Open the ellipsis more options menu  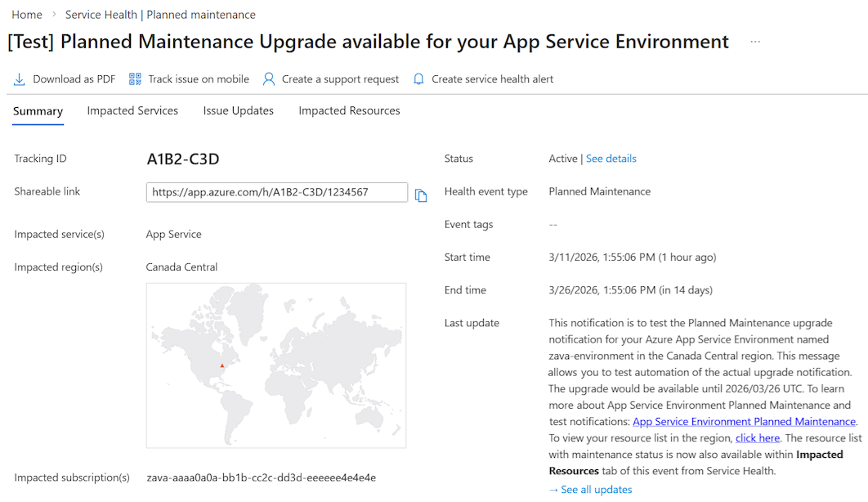pos(755,42)
